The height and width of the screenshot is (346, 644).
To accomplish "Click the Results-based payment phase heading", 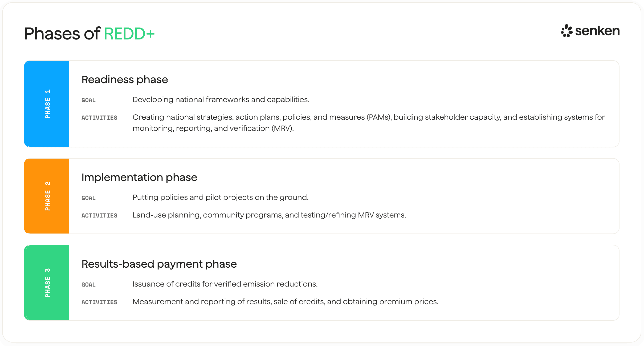I will pyautogui.click(x=159, y=264).
